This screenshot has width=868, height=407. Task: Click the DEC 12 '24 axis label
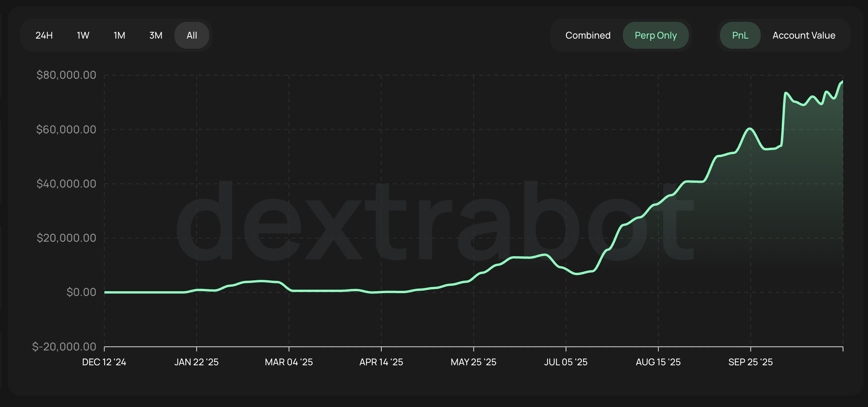[104, 362]
